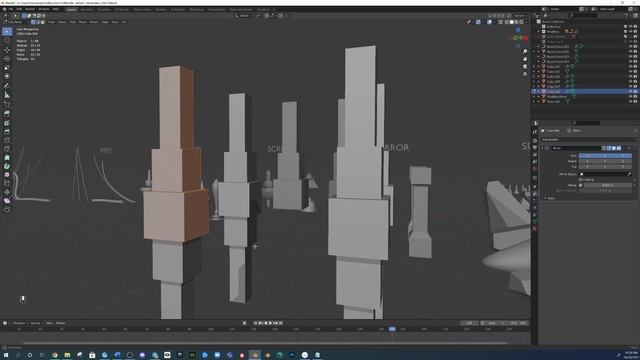Select the Spin tool
This screenshot has height=360, width=640.
(x=7, y=166)
